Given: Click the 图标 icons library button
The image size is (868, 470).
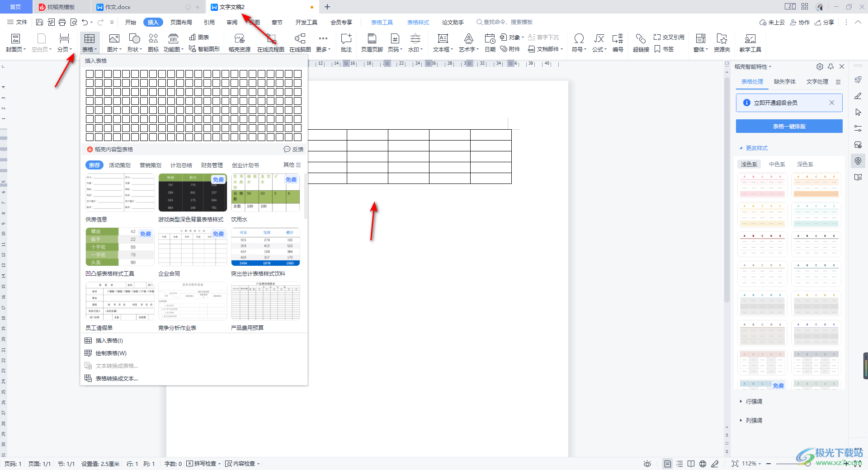Looking at the screenshot, I should point(153,43).
